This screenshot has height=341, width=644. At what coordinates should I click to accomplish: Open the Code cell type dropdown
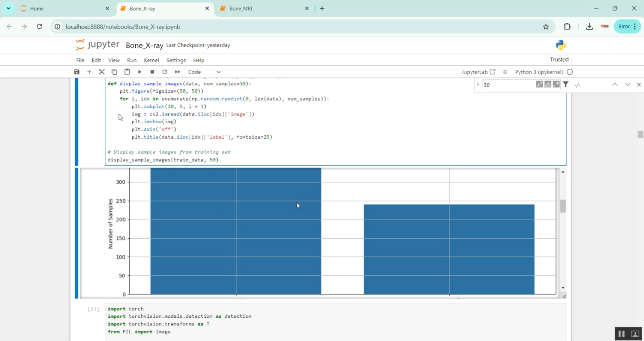[204, 72]
